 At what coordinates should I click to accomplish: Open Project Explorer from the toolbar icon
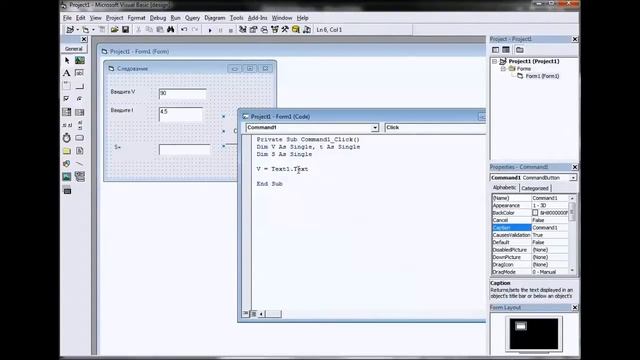[243, 30]
